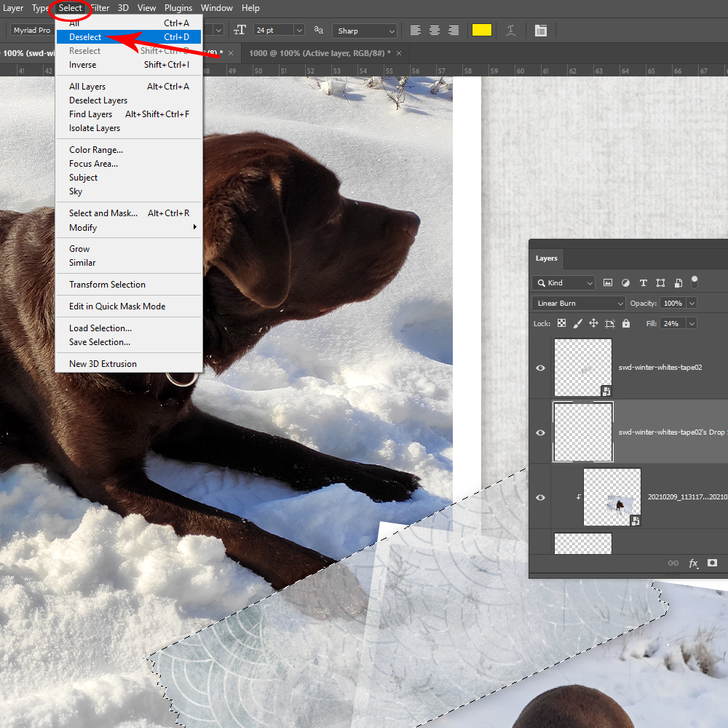Center align the text
Image resolution: width=728 pixels, height=728 pixels.
(x=435, y=31)
